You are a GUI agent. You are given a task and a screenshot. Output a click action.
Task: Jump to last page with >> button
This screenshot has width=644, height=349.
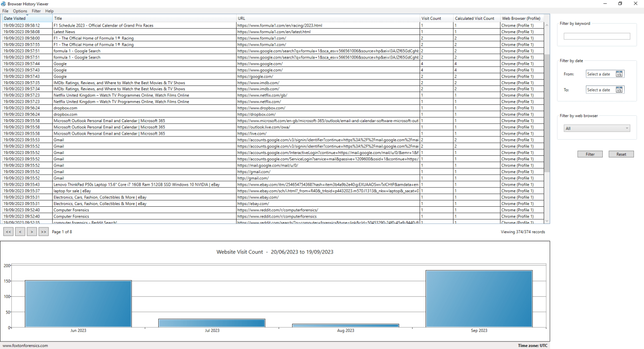(43, 232)
